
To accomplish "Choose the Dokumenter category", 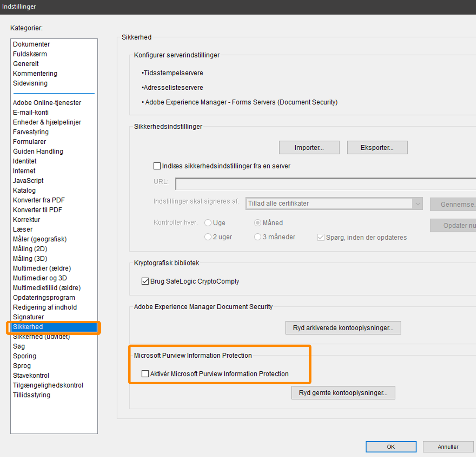I will pos(31,44).
